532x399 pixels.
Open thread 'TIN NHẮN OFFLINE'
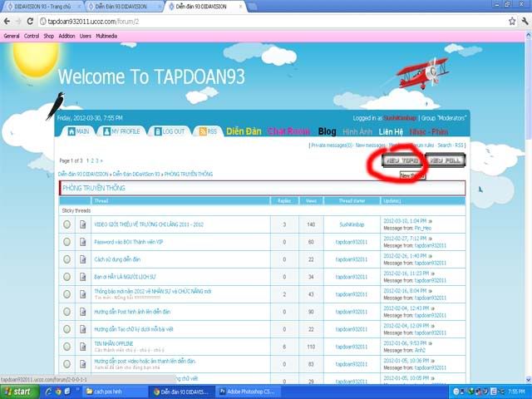coord(113,343)
